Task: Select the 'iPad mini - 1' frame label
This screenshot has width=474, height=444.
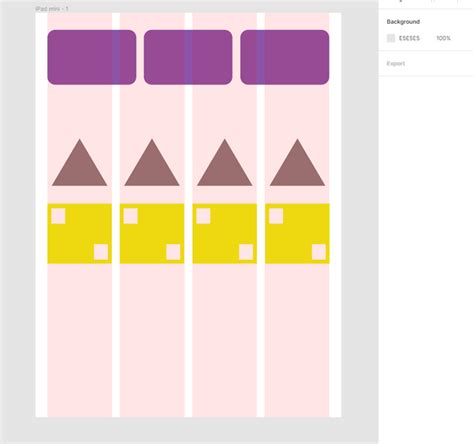Action: coord(52,9)
